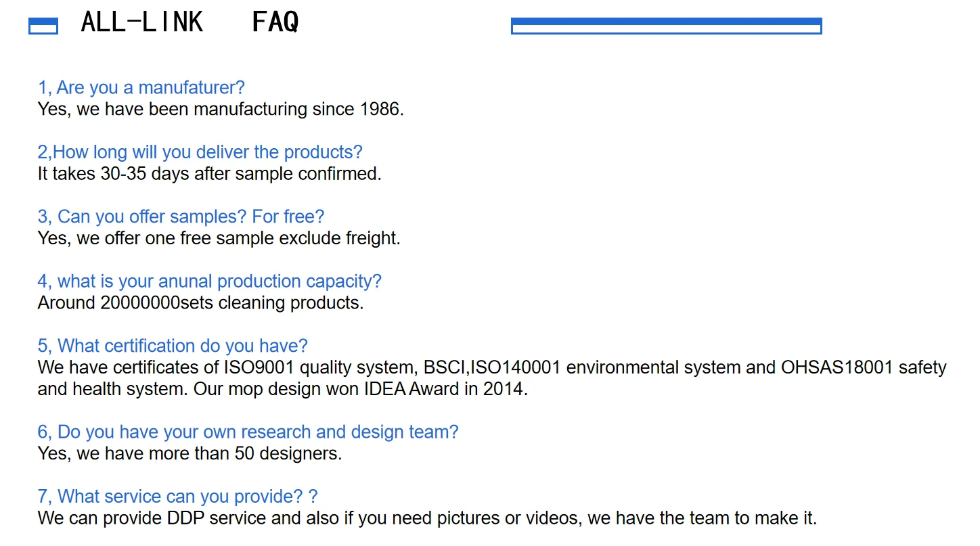The height and width of the screenshot is (546, 980).
Task: Select question 'Are you a manufaturer?'
Action: (x=141, y=87)
